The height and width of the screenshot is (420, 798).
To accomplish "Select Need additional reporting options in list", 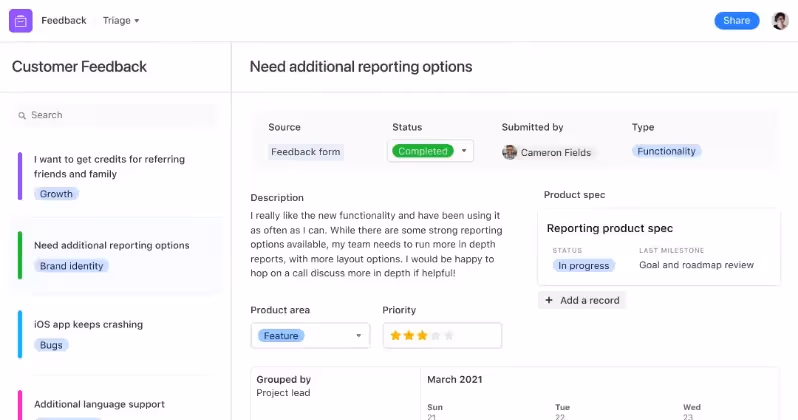I will (115, 256).
